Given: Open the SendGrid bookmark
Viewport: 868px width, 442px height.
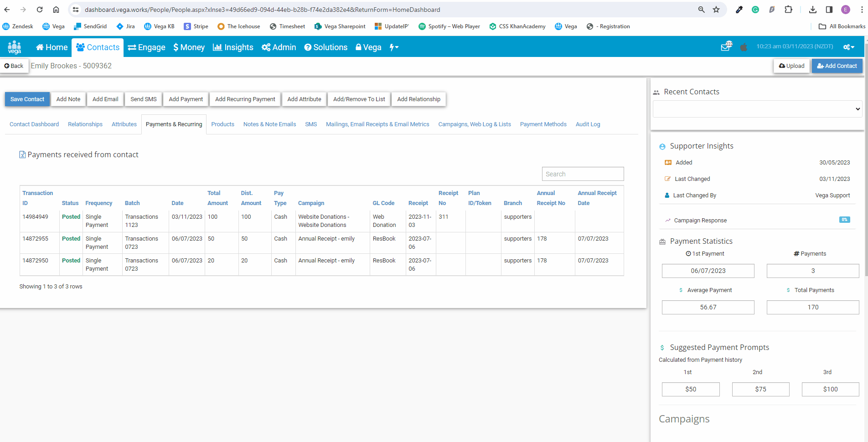Looking at the screenshot, I should coord(90,26).
